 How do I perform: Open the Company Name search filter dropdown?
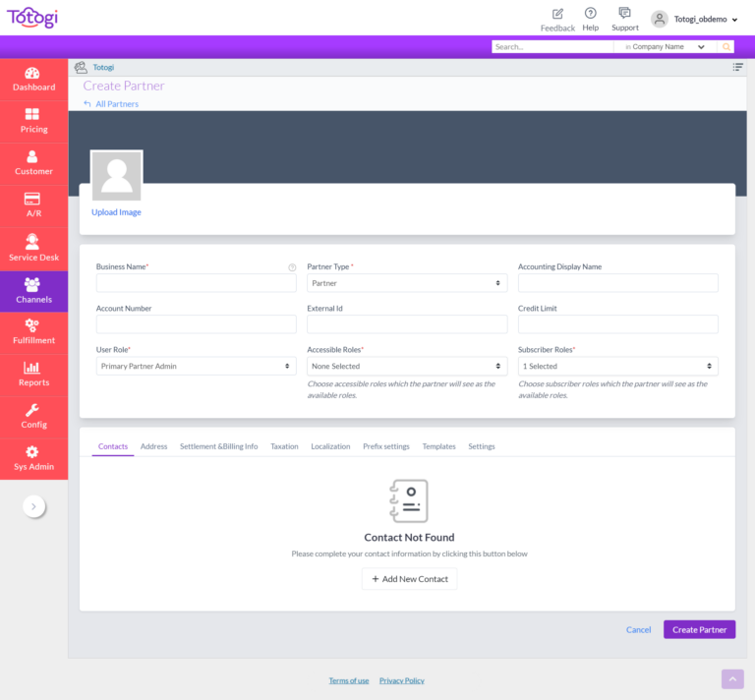click(x=665, y=46)
